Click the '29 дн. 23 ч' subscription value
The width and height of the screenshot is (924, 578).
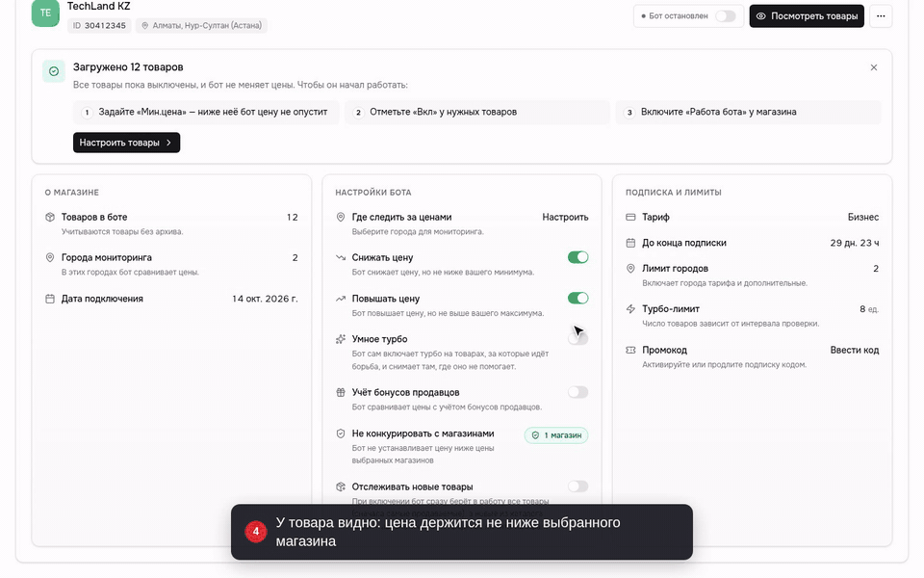[x=855, y=243]
